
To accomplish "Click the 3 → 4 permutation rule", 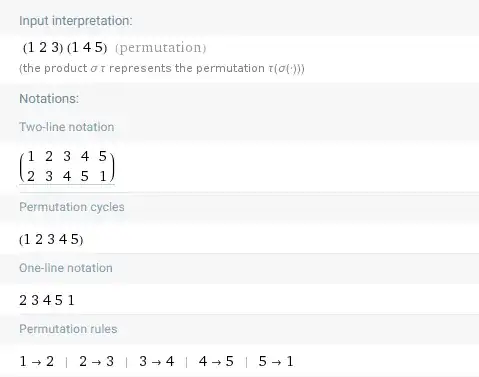I will pyautogui.click(x=156, y=361).
